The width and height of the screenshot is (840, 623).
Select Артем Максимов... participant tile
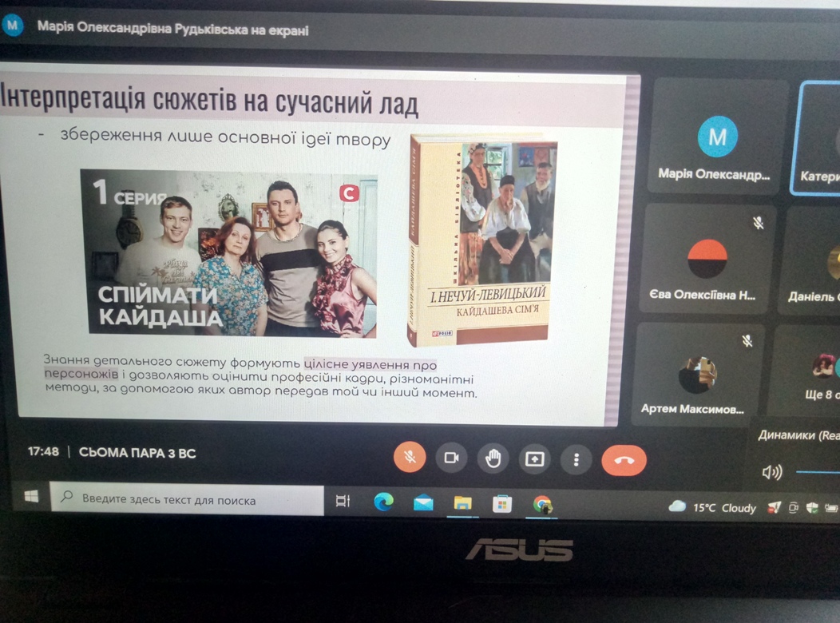[x=693, y=374]
